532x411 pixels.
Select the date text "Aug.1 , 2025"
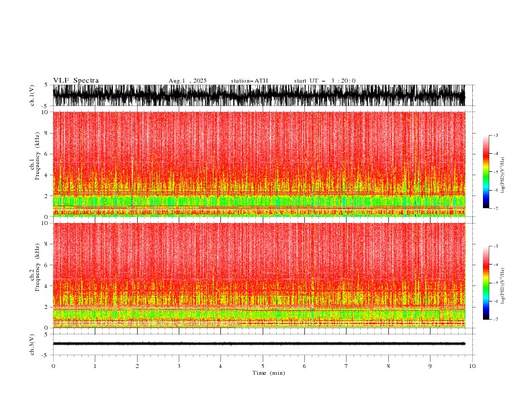click(187, 81)
